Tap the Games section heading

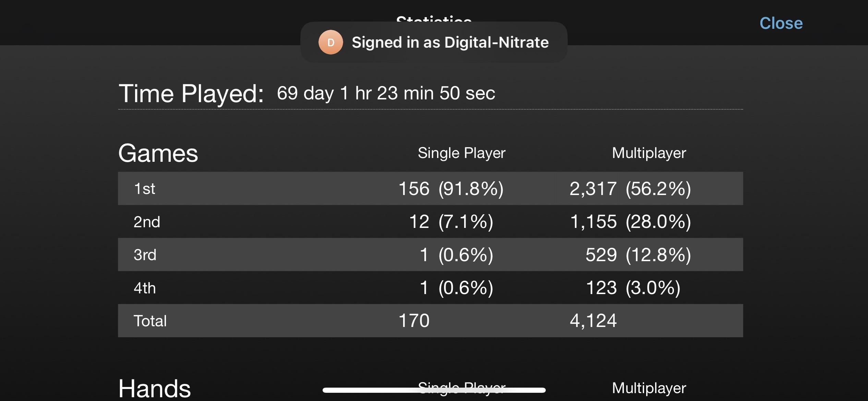tap(158, 153)
